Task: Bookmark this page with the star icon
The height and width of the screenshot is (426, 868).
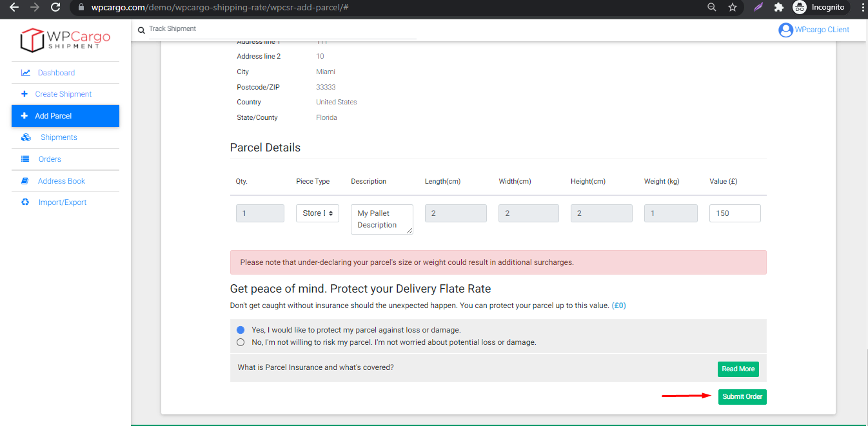Action: [x=732, y=8]
